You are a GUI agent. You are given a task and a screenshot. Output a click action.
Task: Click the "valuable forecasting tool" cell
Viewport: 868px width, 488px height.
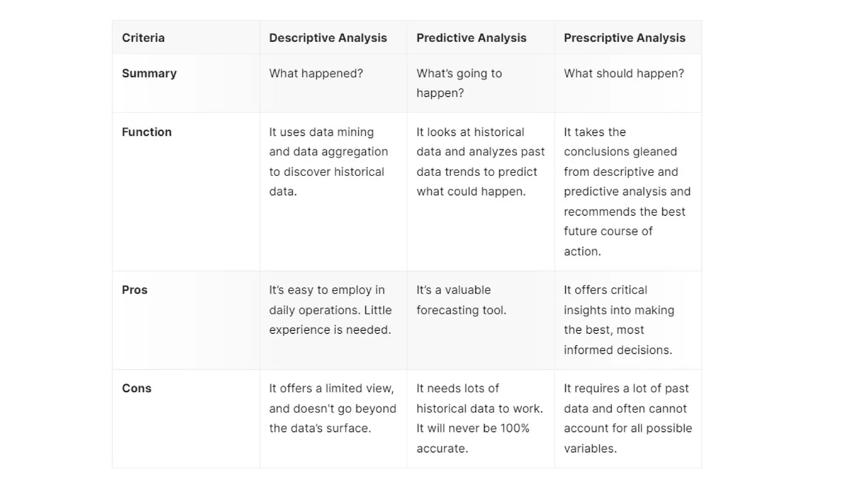click(x=461, y=300)
